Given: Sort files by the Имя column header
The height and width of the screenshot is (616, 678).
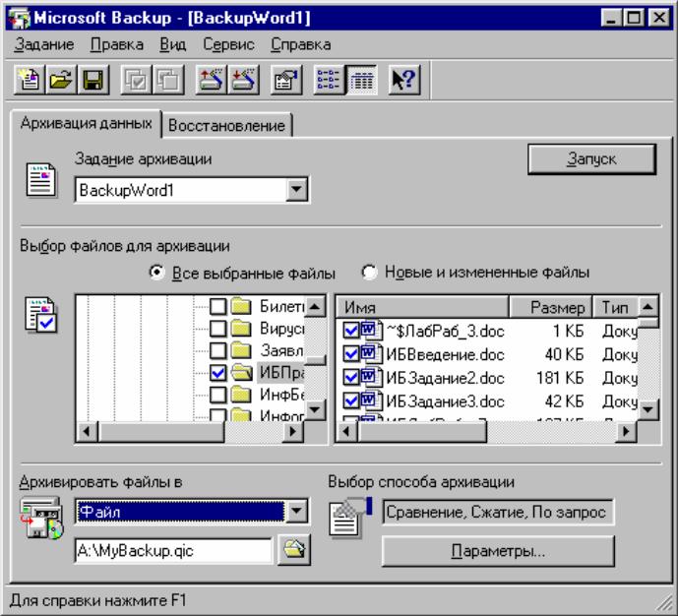Looking at the screenshot, I should pos(422,307).
